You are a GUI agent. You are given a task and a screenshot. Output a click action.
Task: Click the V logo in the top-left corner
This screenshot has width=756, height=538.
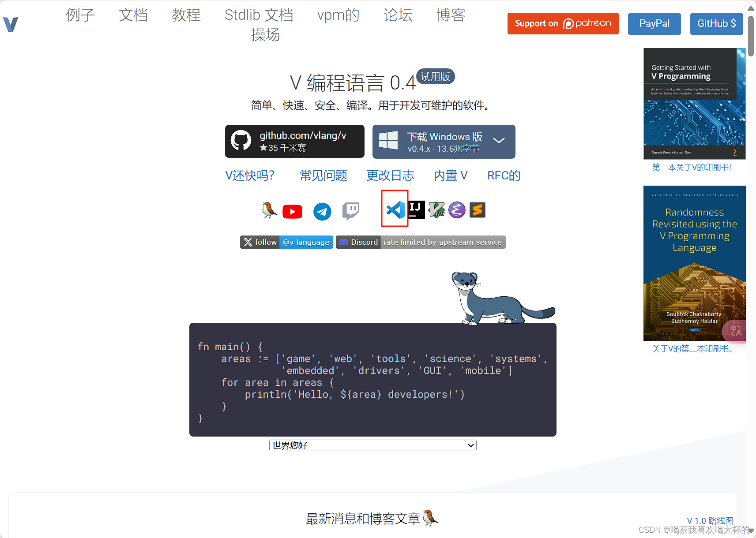click(x=10, y=24)
